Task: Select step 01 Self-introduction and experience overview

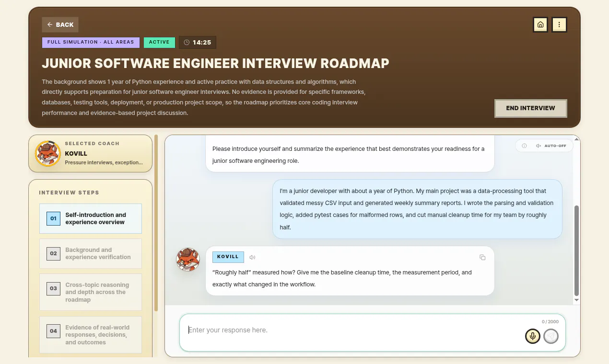Action: click(x=91, y=218)
